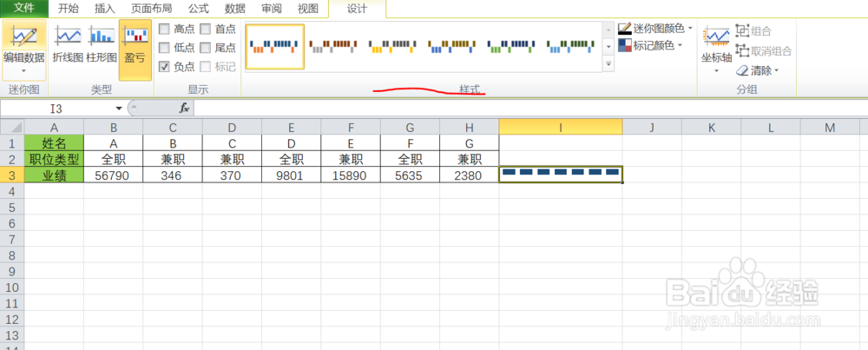
Task: Click cell containing 346
Action: (x=173, y=175)
